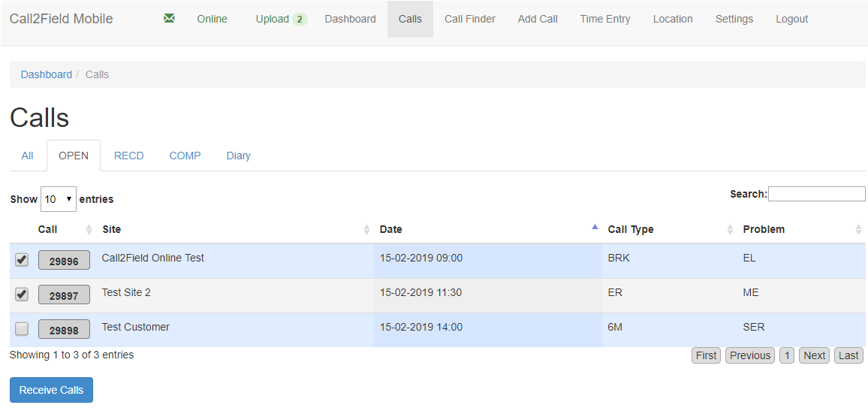
Task: Switch to the RECD tab
Action: pos(128,156)
